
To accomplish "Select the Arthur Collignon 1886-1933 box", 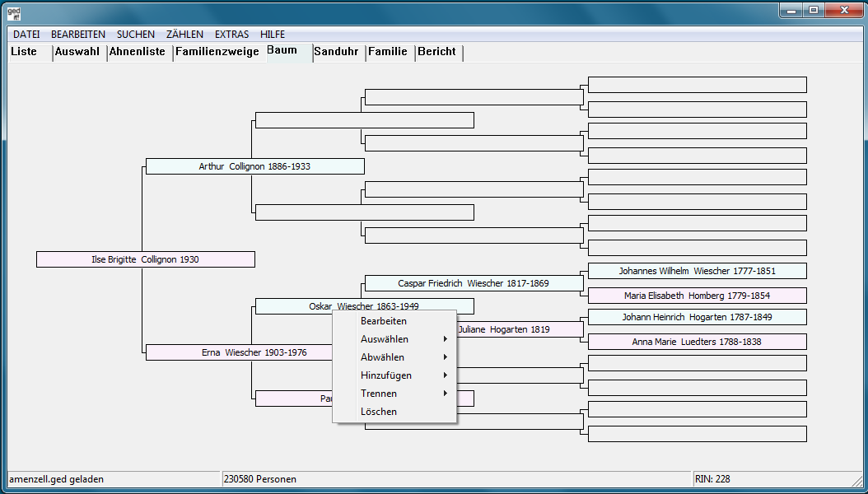I will point(254,166).
